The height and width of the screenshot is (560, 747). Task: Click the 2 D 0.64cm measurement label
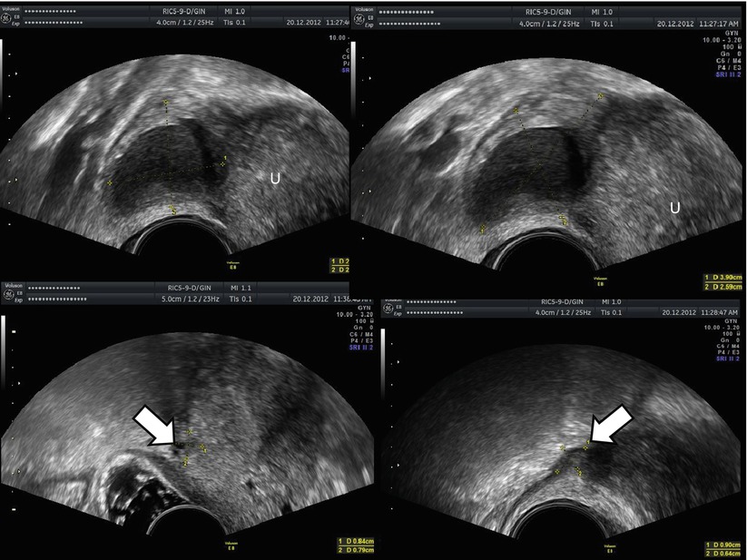tap(722, 555)
